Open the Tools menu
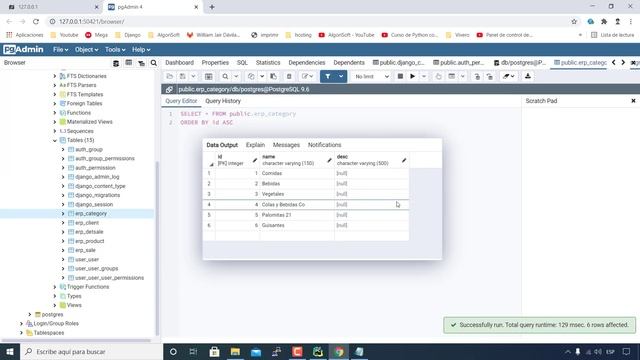This screenshot has width=640, height=360. [x=115, y=49]
